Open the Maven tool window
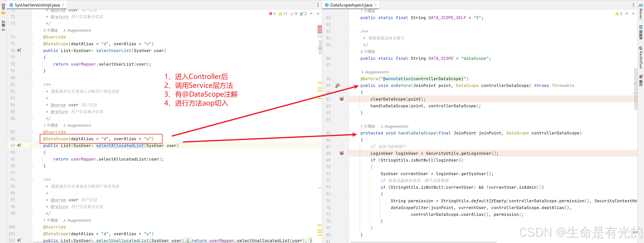The height and width of the screenshot is (243, 644). tap(641, 11)
